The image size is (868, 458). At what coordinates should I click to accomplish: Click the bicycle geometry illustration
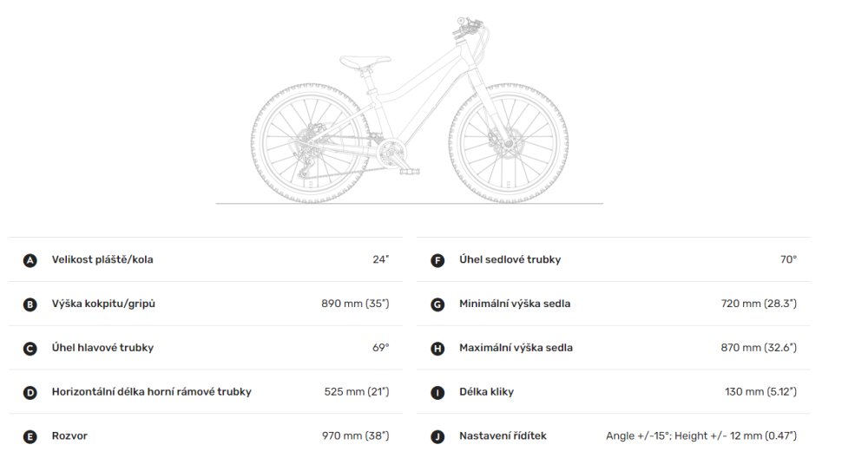tap(410, 111)
